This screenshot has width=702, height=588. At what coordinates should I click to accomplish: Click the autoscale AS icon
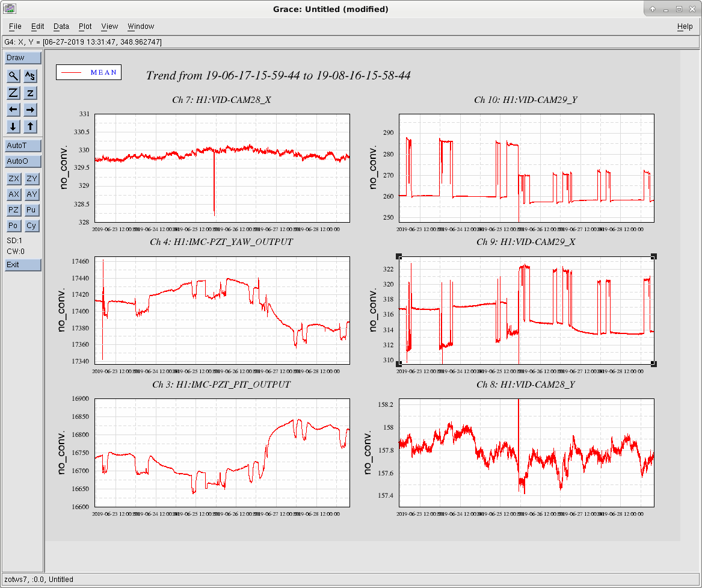coord(30,76)
